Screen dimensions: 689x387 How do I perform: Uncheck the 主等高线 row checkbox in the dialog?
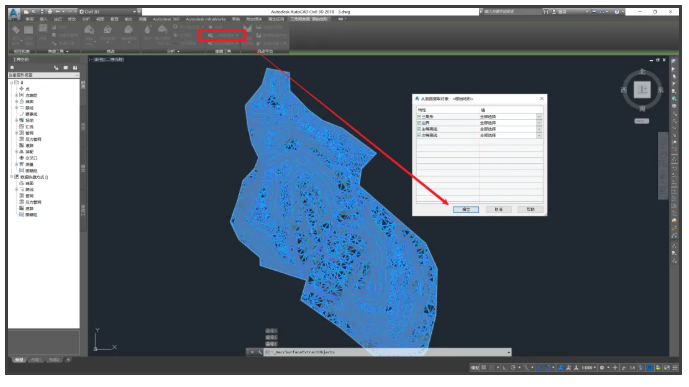pos(419,129)
